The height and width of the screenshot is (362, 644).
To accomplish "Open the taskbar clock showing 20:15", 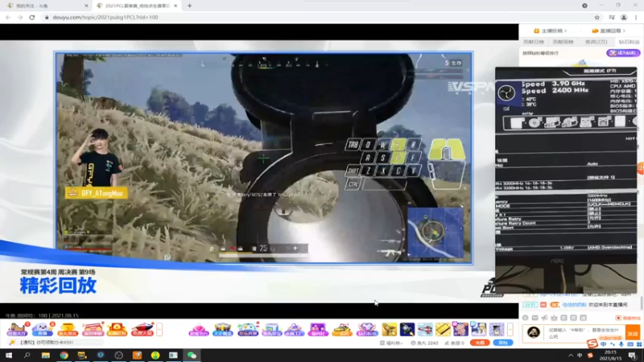I will [610, 356].
